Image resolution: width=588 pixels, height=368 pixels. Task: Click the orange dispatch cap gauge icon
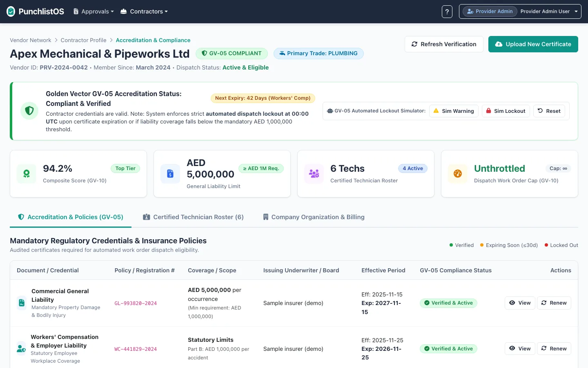pyautogui.click(x=458, y=174)
